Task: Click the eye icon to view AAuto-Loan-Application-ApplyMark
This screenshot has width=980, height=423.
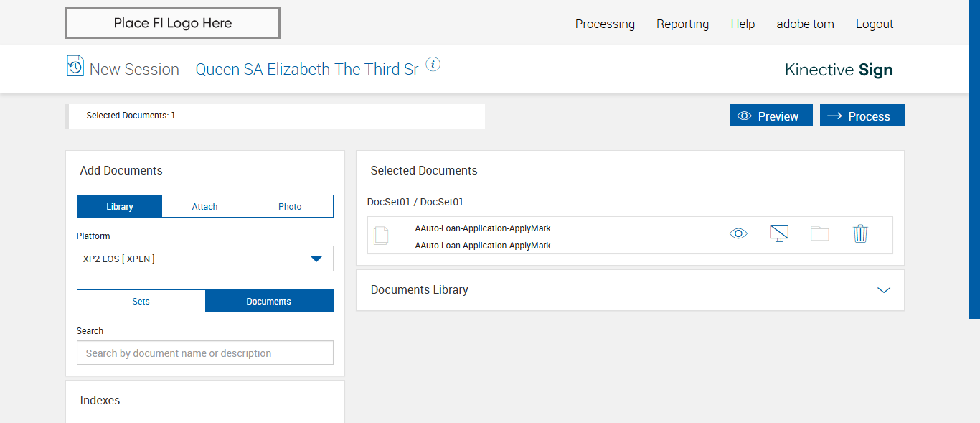Action: point(738,233)
